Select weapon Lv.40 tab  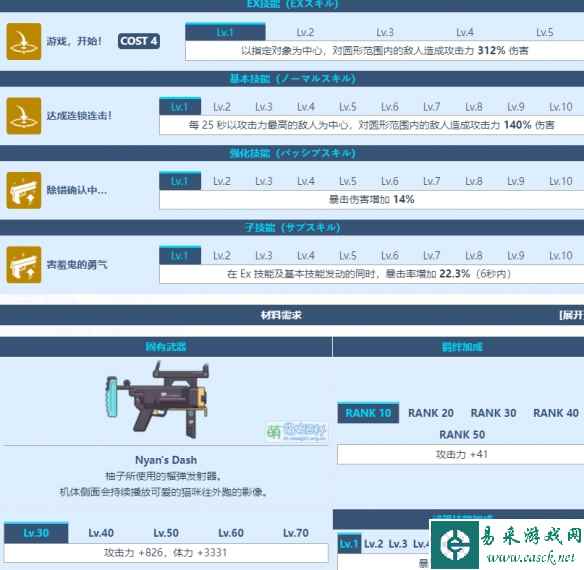(101, 533)
